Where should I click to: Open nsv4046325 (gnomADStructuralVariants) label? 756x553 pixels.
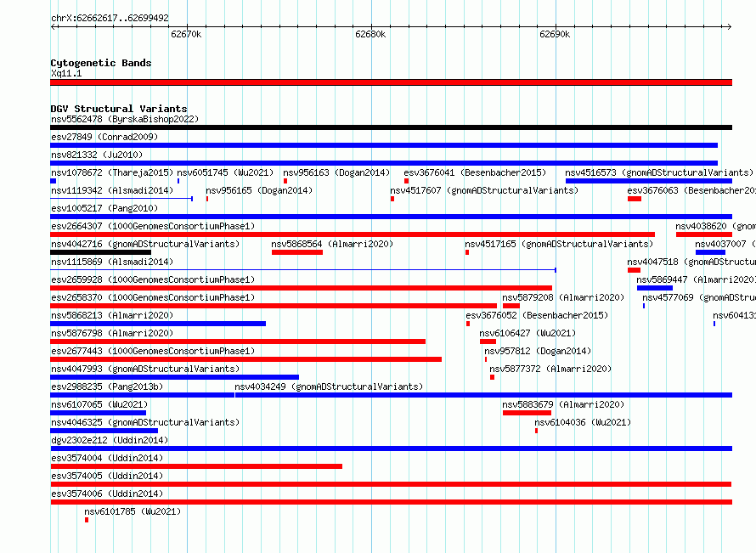coord(145,422)
